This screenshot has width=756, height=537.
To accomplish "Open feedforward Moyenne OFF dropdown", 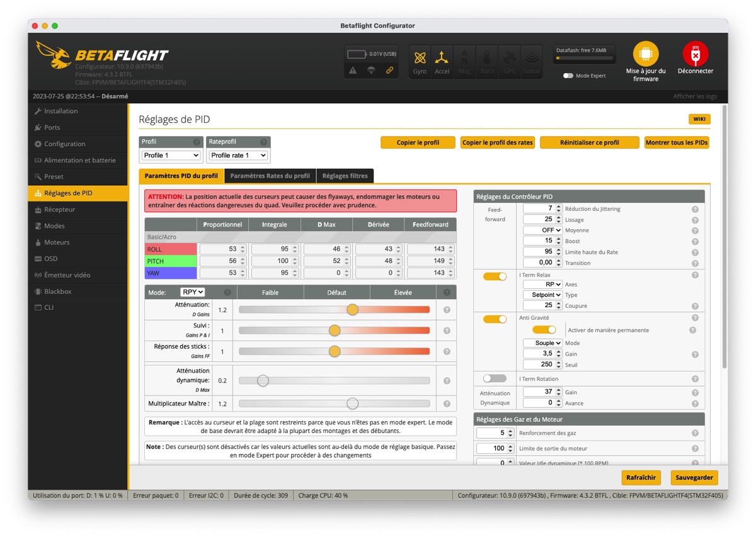I will coord(542,230).
